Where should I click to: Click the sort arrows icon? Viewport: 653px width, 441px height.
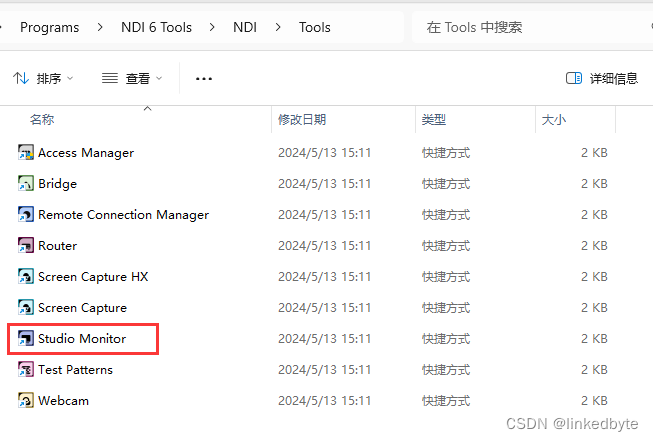[x=21, y=78]
